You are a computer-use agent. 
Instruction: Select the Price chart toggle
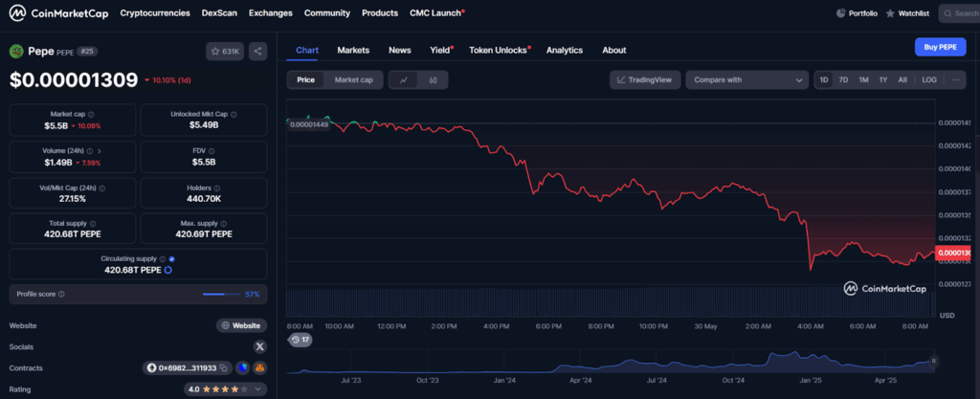pos(305,80)
